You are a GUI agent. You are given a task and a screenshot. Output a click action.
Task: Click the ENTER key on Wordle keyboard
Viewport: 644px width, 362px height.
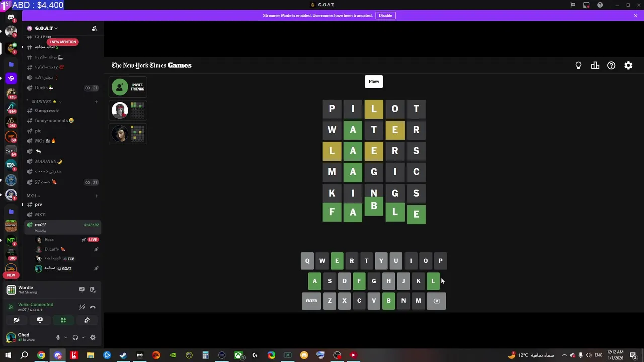pos(311,301)
